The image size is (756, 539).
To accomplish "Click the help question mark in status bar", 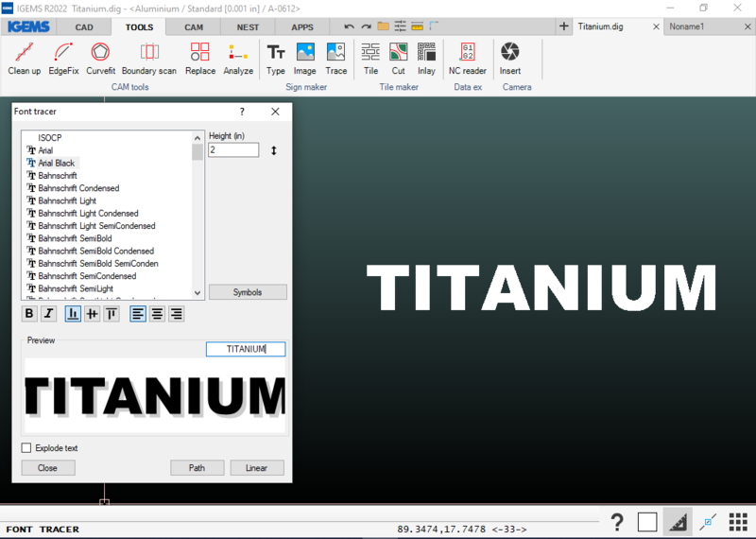I will (x=617, y=522).
